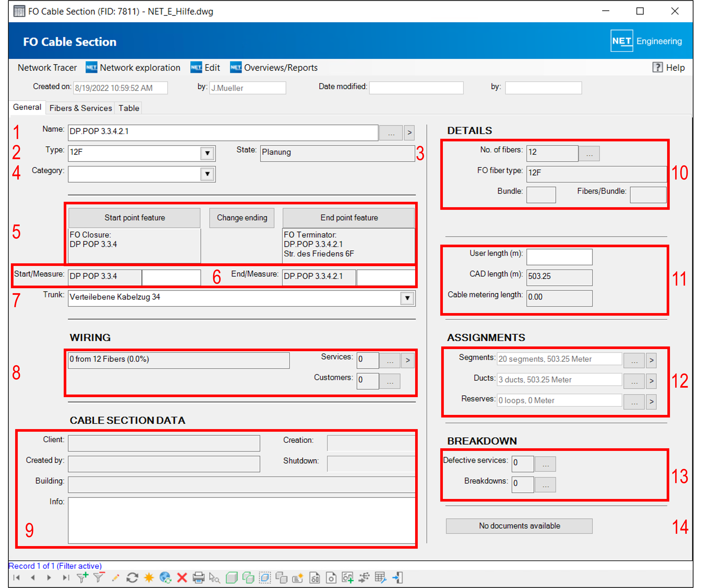Click the form with orange star icon
This screenshot has height=588, width=701.
tap(297, 578)
